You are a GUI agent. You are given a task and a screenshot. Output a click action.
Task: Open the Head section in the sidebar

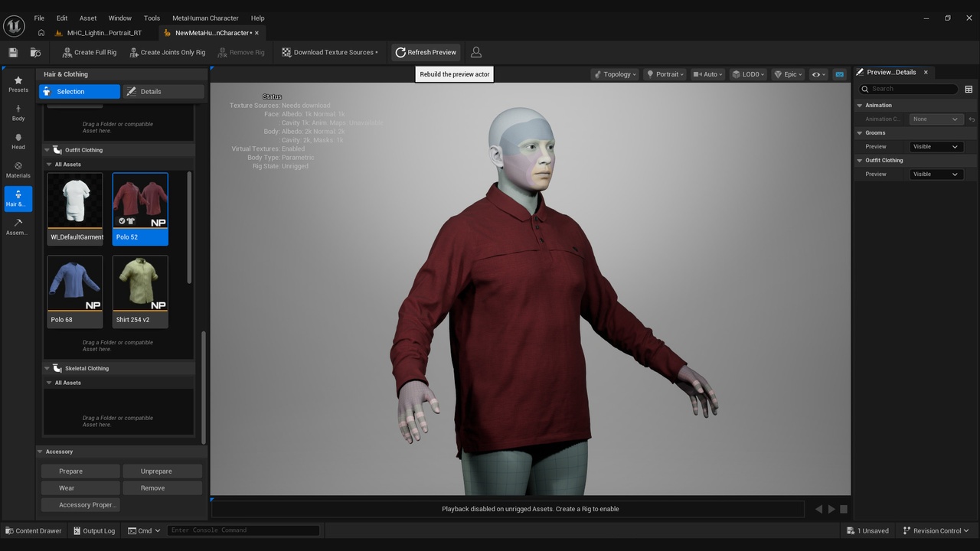pos(18,142)
